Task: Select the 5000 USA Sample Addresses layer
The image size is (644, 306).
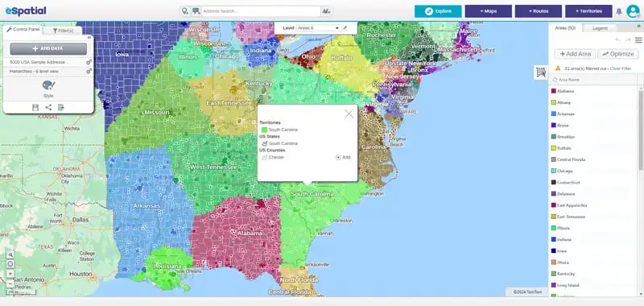Action: pos(39,62)
